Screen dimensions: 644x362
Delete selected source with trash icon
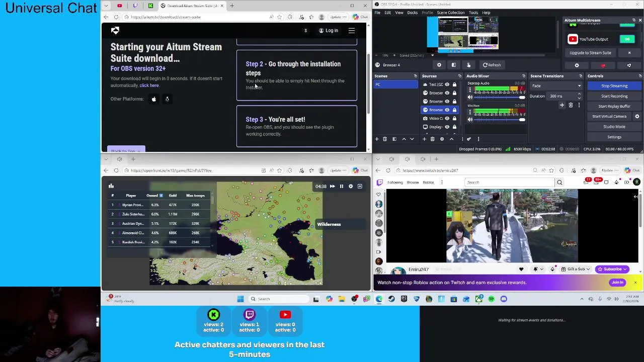(x=432, y=139)
